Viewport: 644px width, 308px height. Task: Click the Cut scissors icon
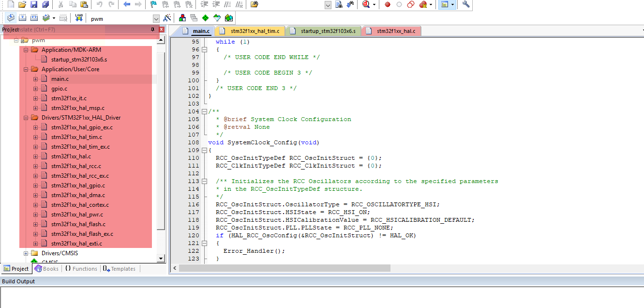tap(61, 4)
